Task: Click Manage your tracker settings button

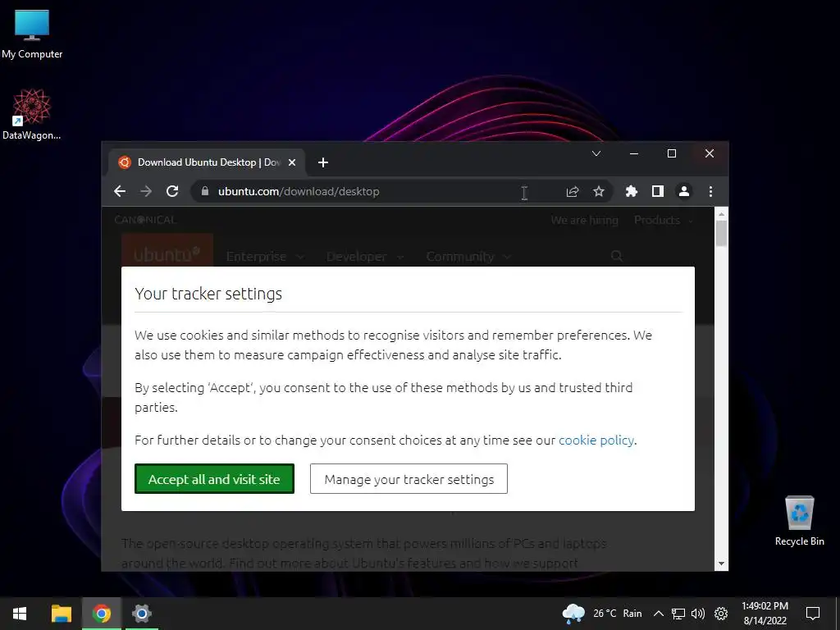Action: (409, 479)
